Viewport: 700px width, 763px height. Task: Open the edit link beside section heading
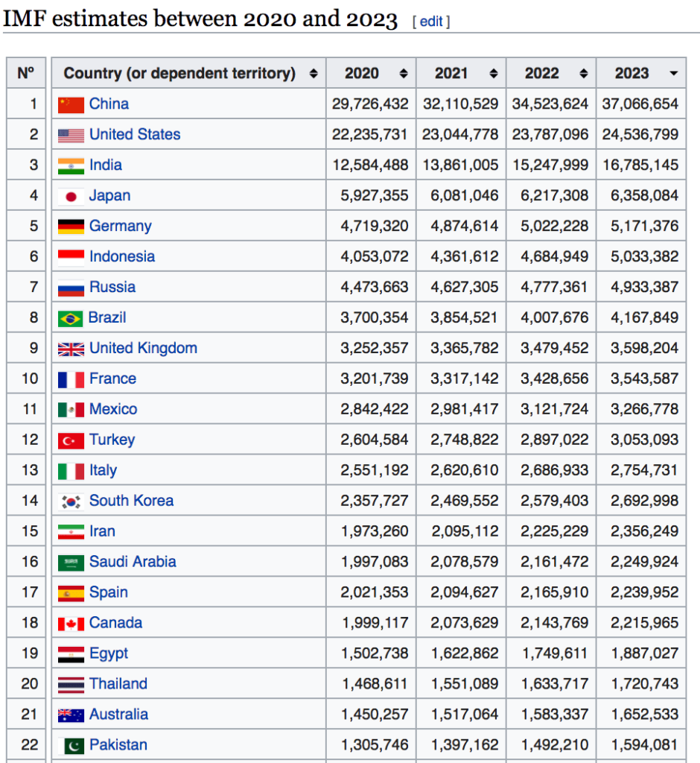(431, 22)
